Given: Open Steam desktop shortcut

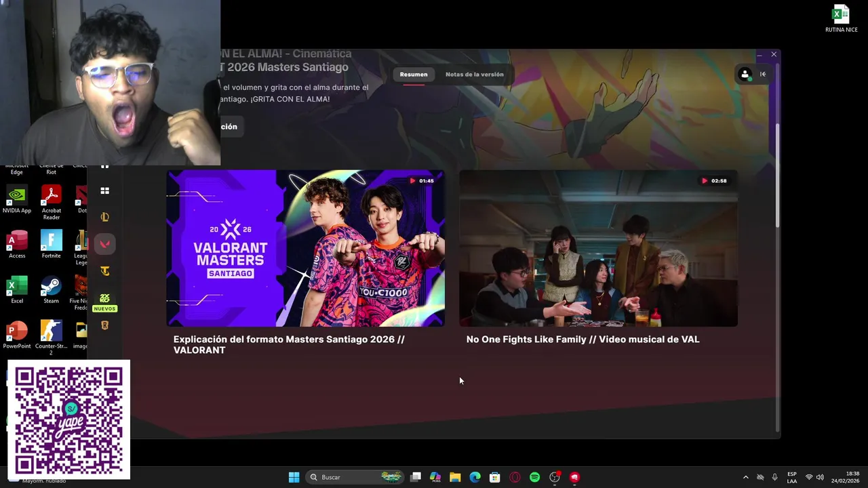Looking at the screenshot, I should coord(52,290).
